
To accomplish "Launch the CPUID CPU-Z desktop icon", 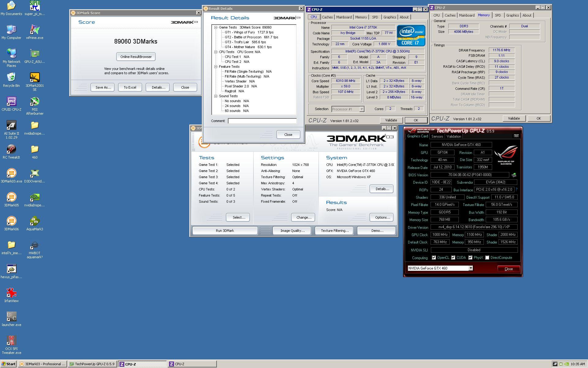I will tap(11, 104).
